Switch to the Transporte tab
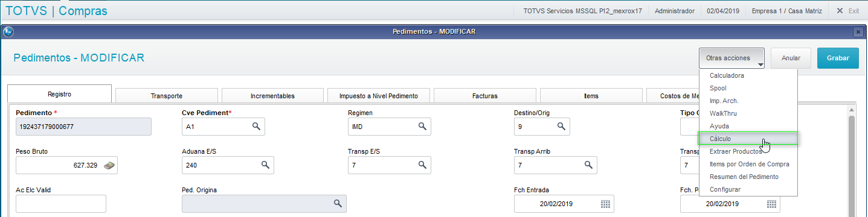This screenshot has width=868, height=217. pyautogui.click(x=167, y=96)
